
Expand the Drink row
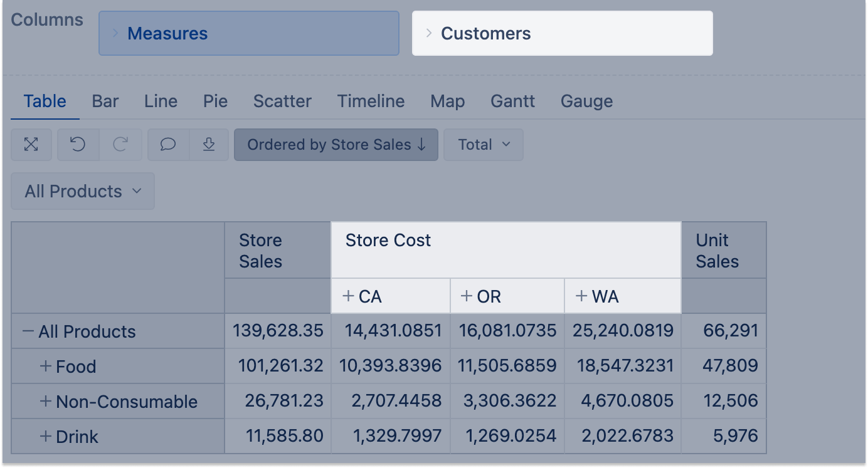point(46,437)
